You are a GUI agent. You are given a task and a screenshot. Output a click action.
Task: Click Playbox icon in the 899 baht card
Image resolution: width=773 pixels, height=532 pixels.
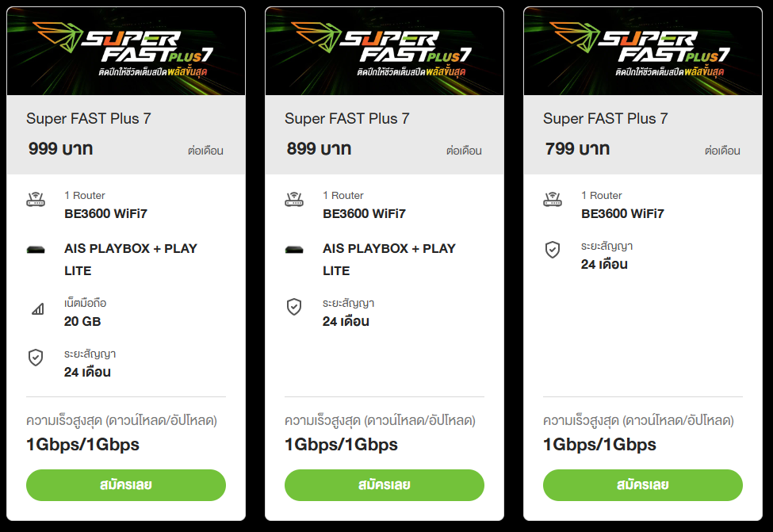coord(294,251)
